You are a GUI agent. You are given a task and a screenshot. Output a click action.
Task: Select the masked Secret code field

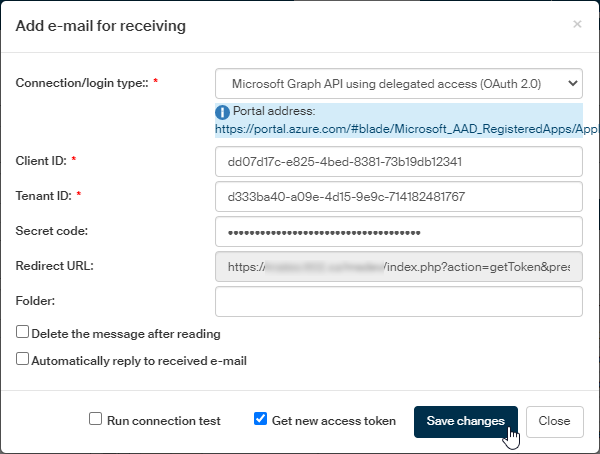tap(399, 231)
